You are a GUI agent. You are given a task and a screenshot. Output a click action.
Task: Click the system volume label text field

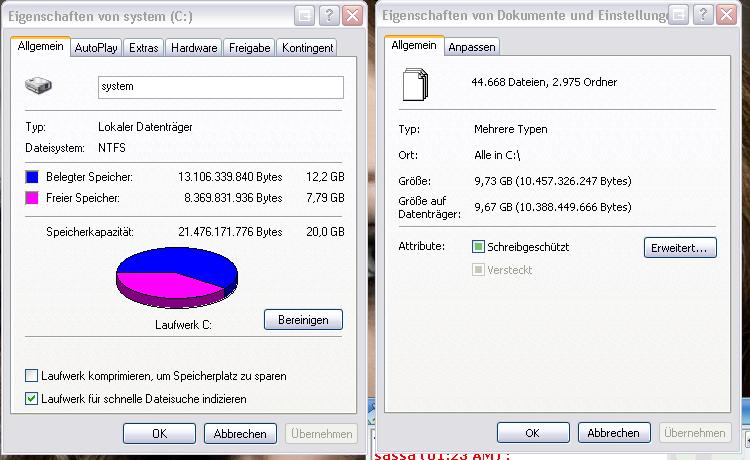tap(221, 87)
